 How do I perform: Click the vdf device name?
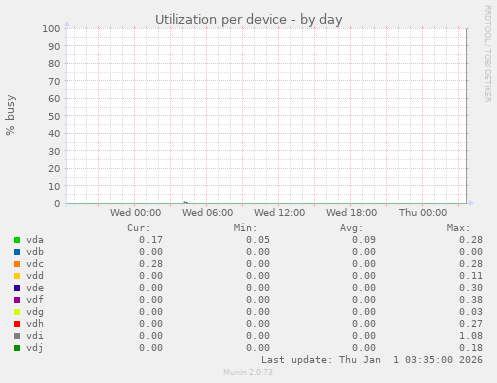(x=35, y=300)
